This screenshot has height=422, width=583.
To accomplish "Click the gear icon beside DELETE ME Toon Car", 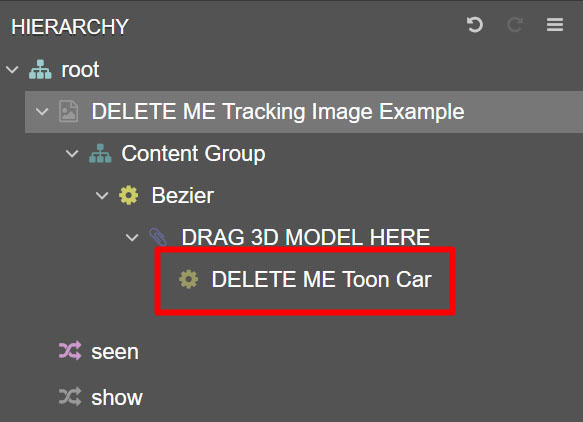I will coord(189,279).
